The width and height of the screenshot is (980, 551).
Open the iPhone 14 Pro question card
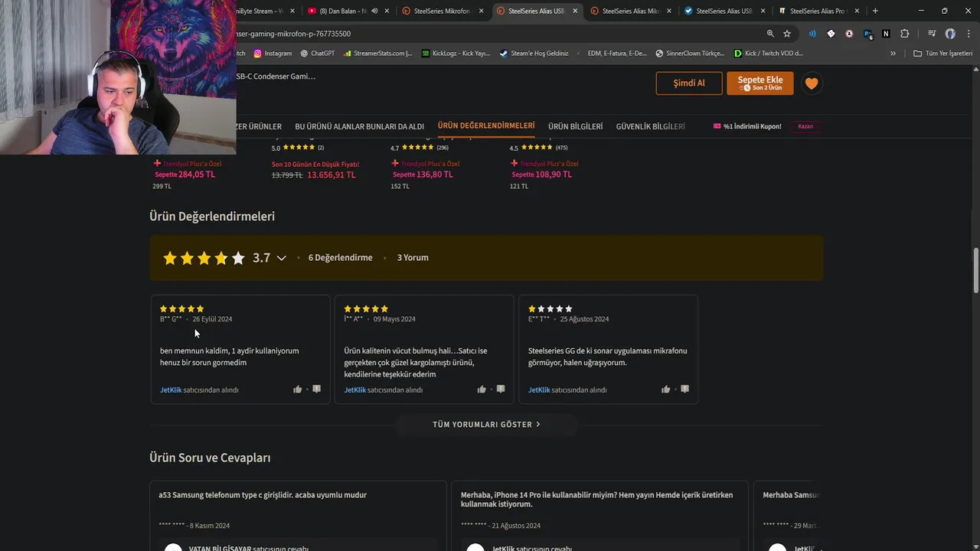[599, 516]
